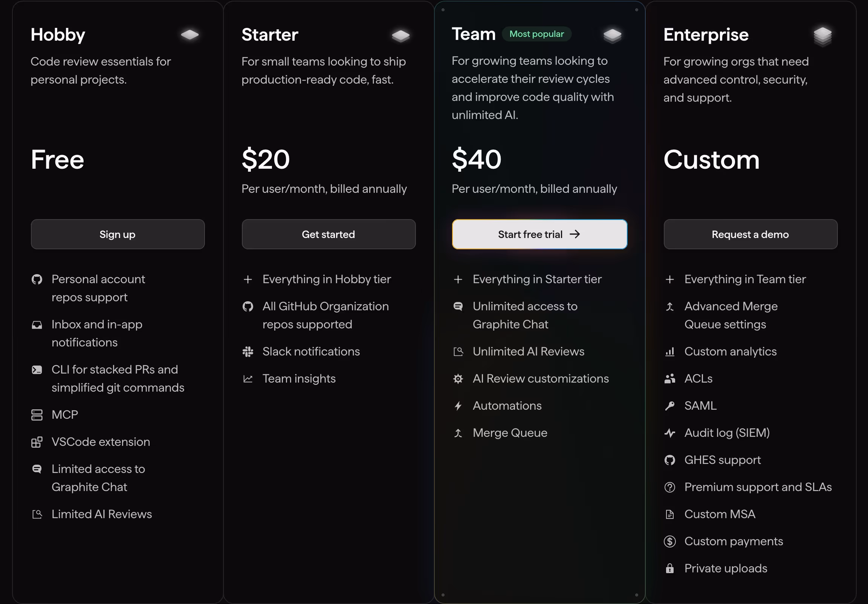Screen dimensions: 868x604
Task: Click dollar icon beside Custom payments
Action: pyautogui.click(x=669, y=541)
